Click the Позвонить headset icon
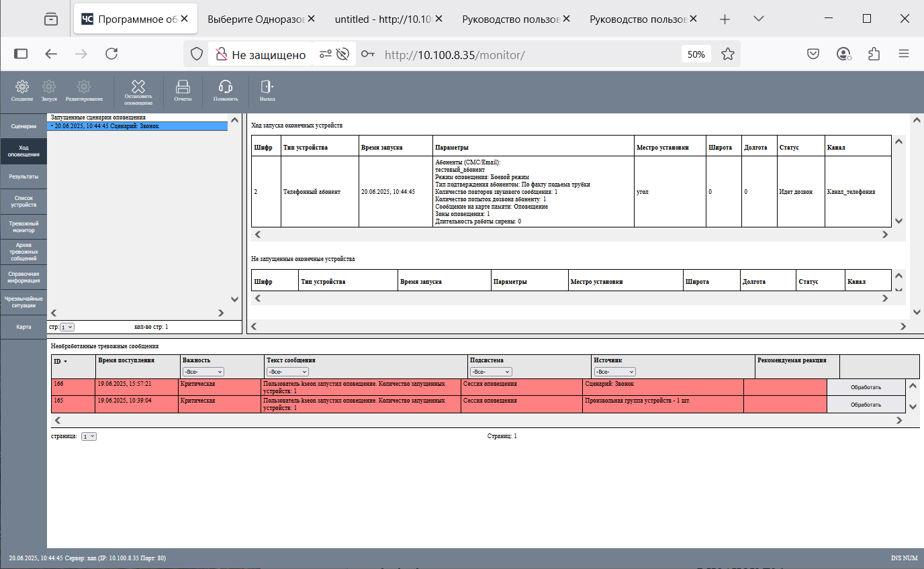The image size is (924, 569). pyautogui.click(x=226, y=91)
